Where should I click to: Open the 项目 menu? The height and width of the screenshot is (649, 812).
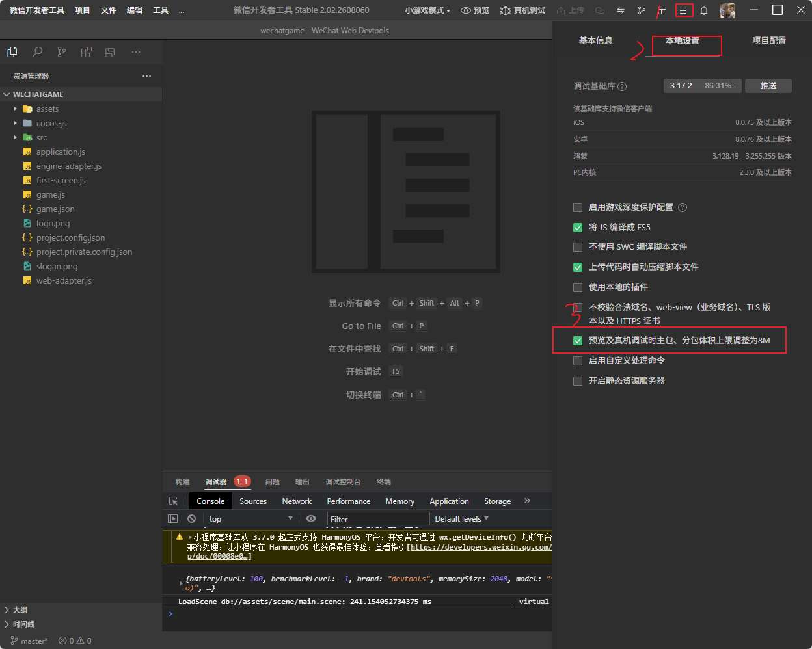[83, 10]
